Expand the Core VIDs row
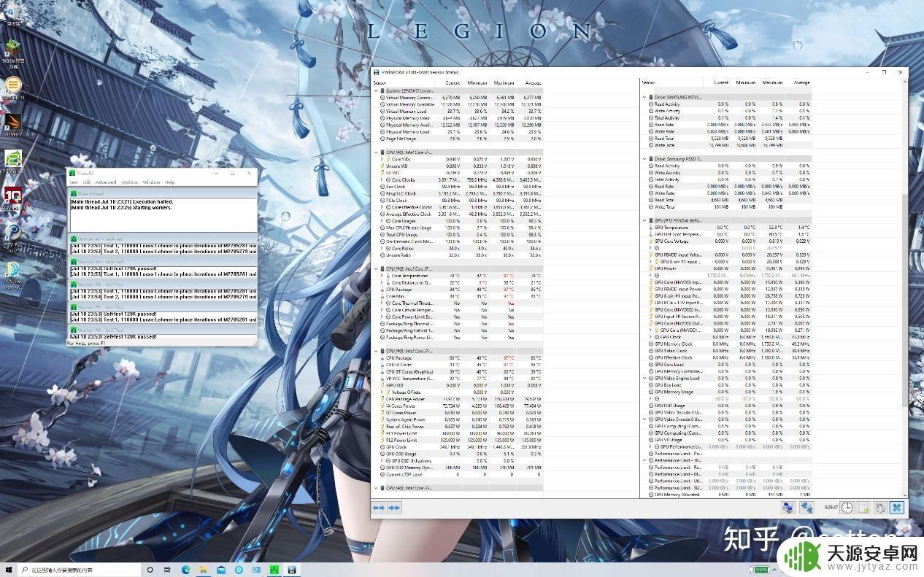The height and width of the screenshot is (577, 924). [x=382, y=159]
